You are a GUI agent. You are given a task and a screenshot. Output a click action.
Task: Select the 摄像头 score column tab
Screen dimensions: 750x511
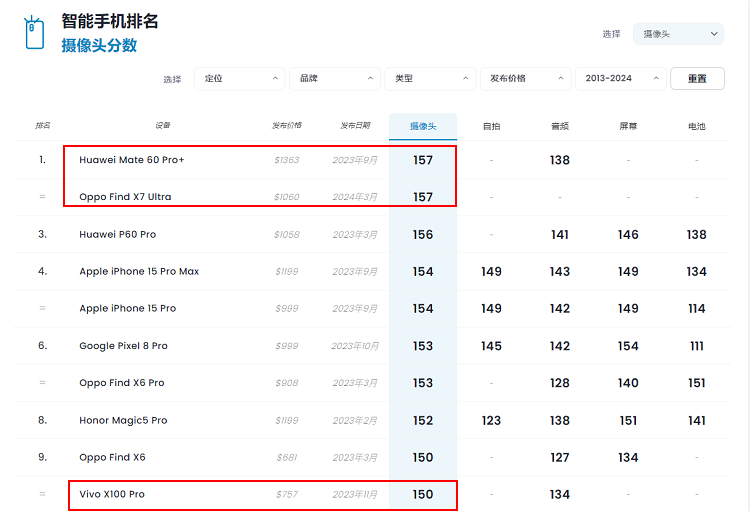[x=423, y=126]
